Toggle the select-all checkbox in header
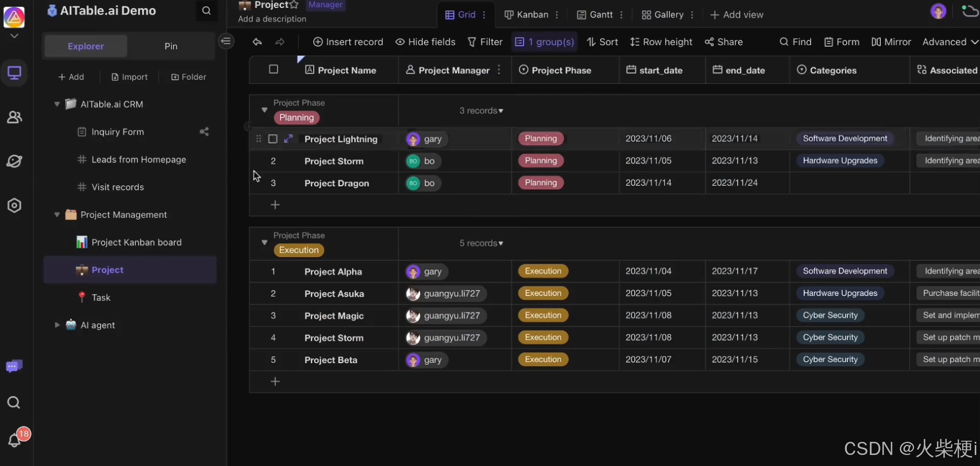 tap(273, 69)
